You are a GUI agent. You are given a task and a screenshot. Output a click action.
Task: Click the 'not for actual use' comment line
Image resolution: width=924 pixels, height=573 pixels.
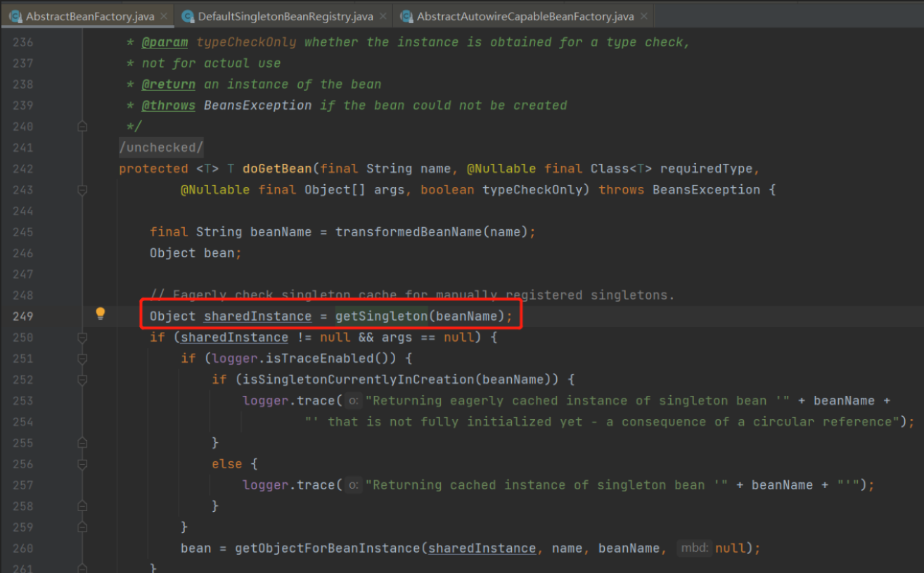pos(203,63)
